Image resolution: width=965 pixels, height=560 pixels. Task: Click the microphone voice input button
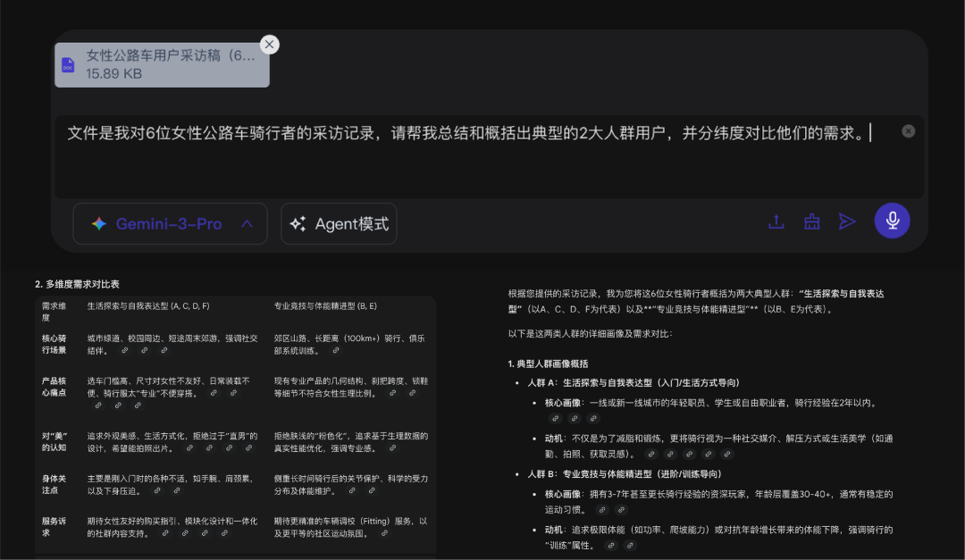coord(892,221)
